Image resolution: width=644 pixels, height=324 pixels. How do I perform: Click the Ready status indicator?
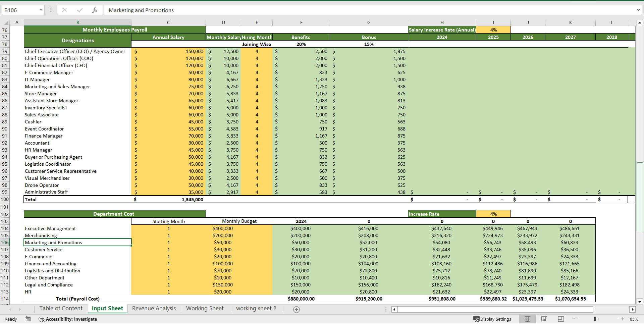[11, 319]
